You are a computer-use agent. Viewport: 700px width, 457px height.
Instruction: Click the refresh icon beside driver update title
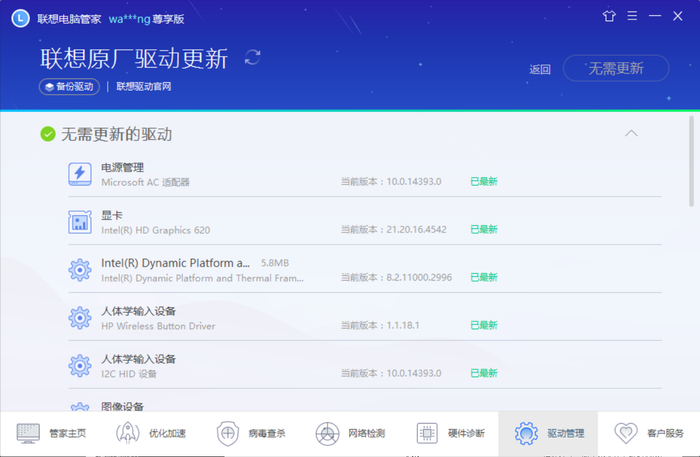[x=252, y=57]
